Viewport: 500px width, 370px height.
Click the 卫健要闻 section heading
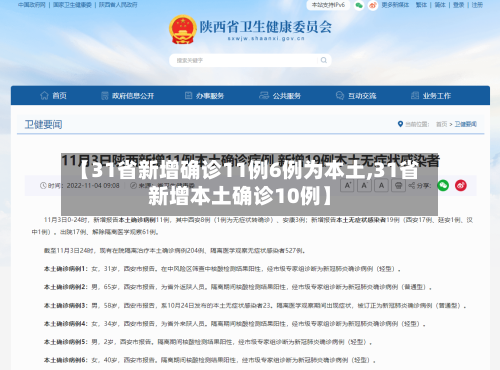click(x=43, y=124)
